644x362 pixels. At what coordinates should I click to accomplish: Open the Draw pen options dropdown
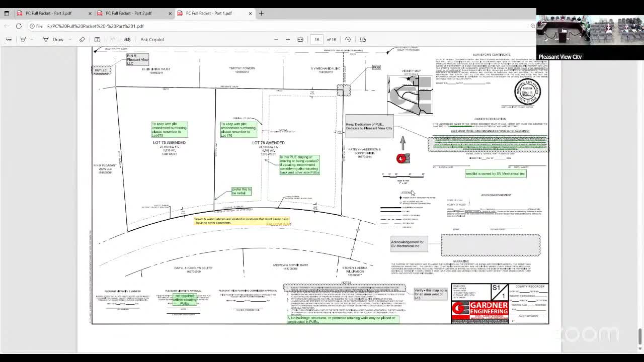click(x=70, y=39)
